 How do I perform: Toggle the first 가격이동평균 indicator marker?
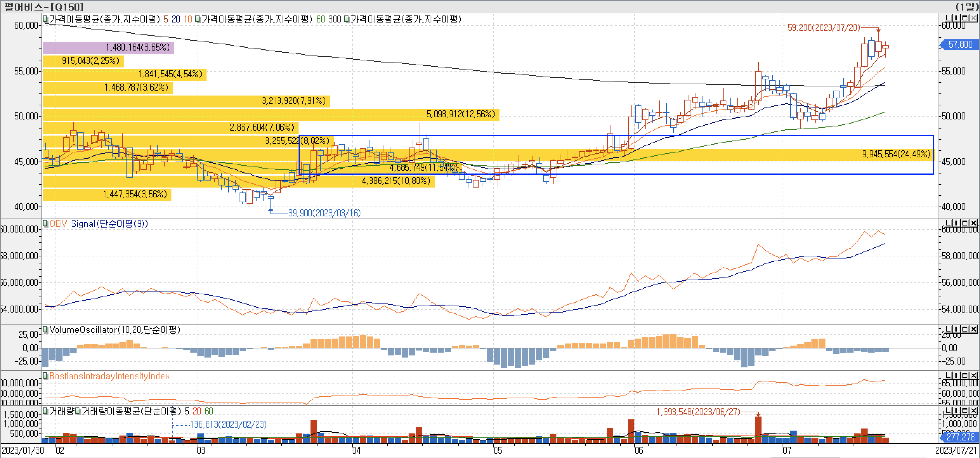[x=45, y=19]
